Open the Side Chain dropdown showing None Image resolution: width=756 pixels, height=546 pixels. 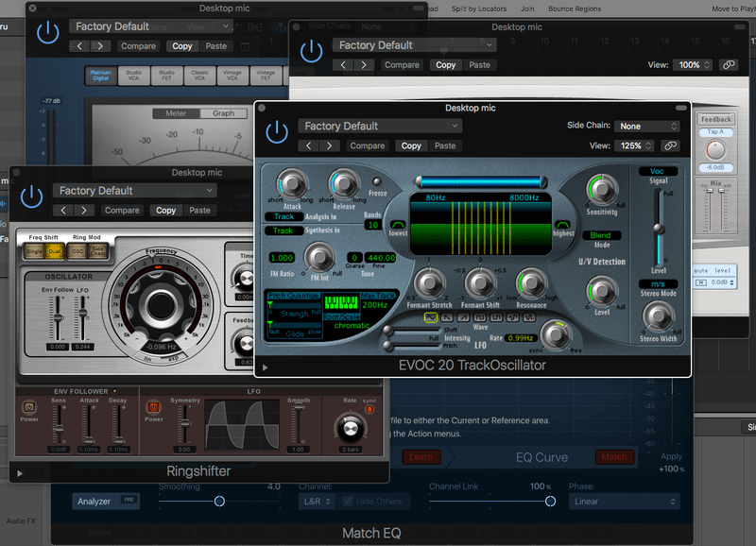tap(646, 126)
